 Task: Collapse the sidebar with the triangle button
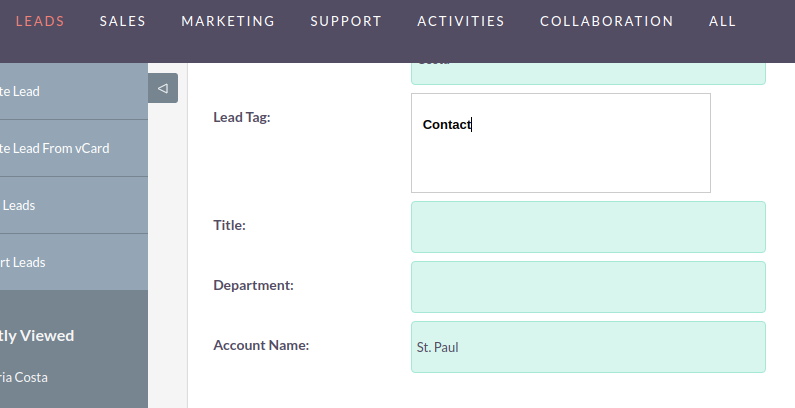(163, 88)
